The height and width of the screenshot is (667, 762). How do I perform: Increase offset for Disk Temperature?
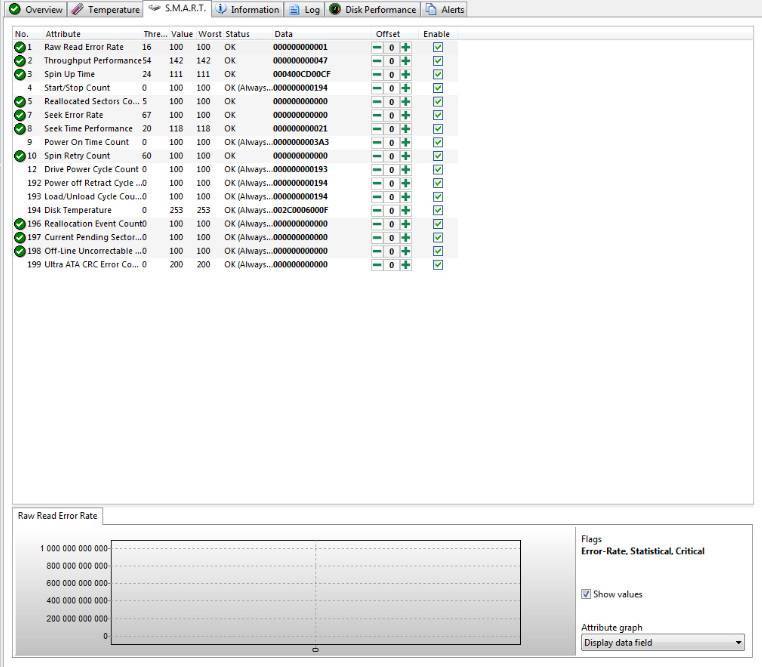(x=406, y=211)
